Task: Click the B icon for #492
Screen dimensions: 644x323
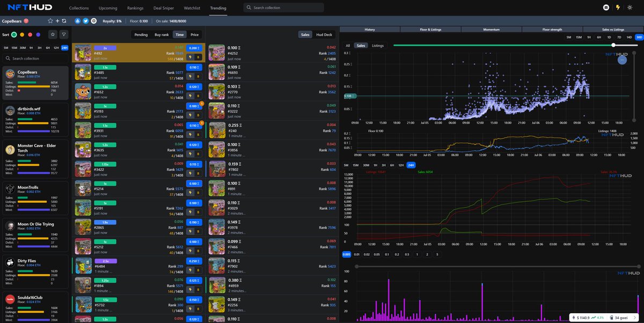Action: tap(198, 56)
